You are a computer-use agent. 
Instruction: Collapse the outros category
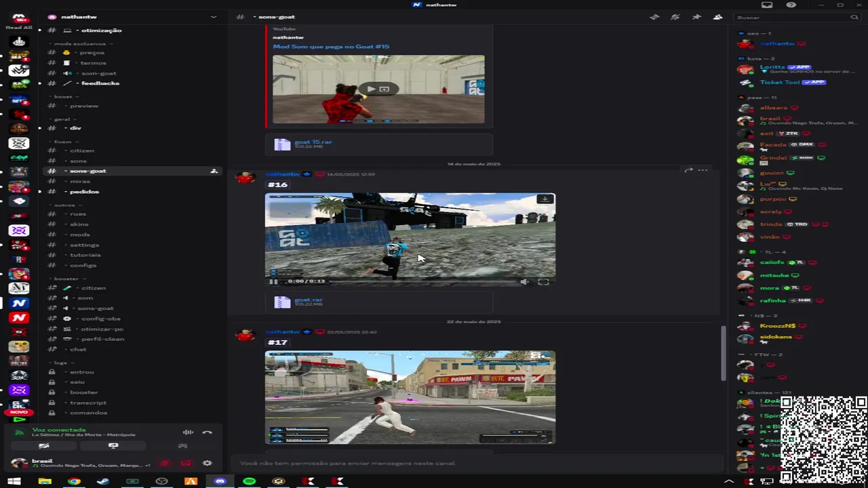pos(66,205)
